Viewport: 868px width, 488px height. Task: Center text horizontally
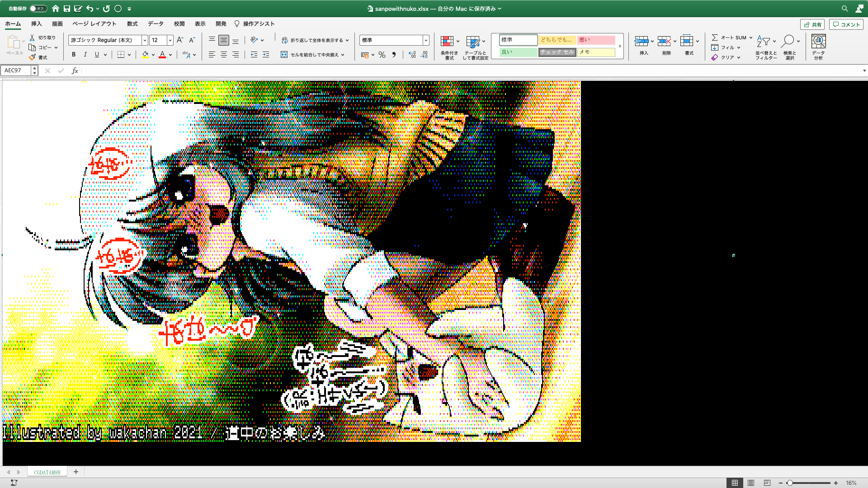pos(224,55)
